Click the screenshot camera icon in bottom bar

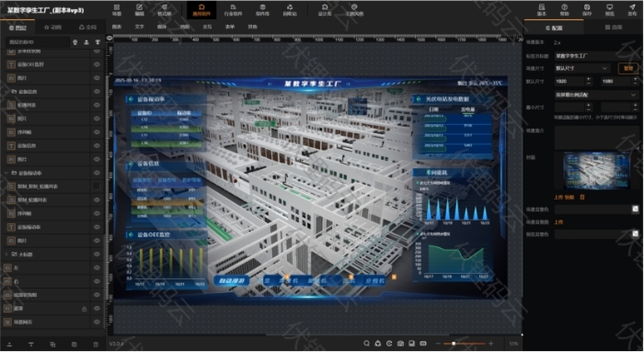click(x=400, y=344)
